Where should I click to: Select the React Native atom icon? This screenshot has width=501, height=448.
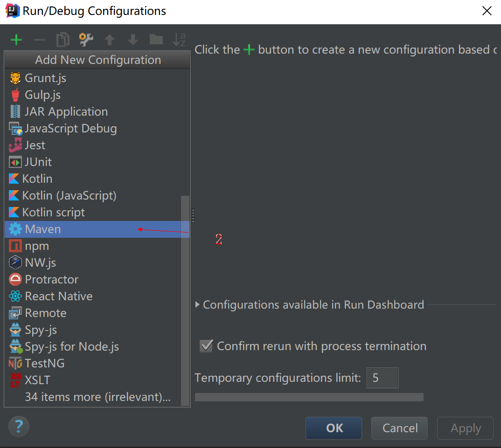click(15, 296)
